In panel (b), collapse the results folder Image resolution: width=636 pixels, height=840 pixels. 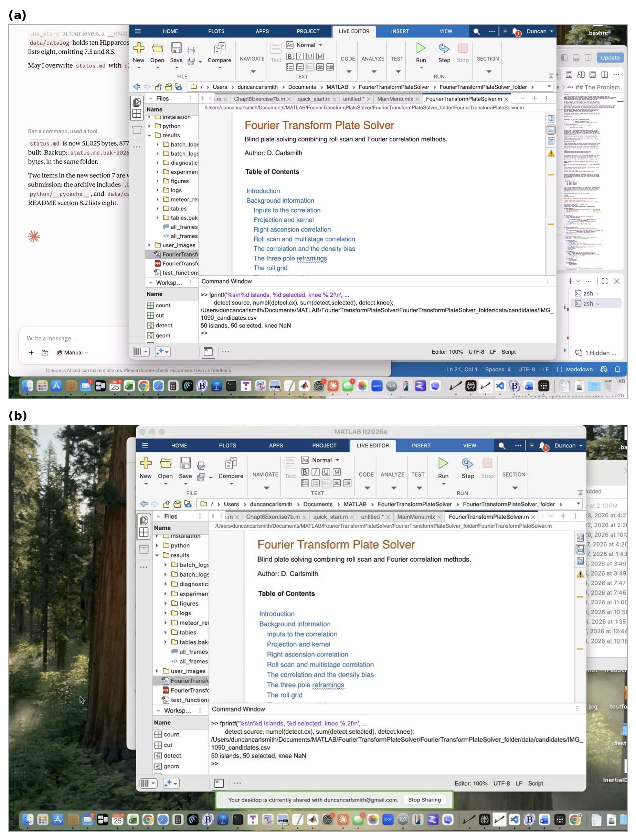157,555
